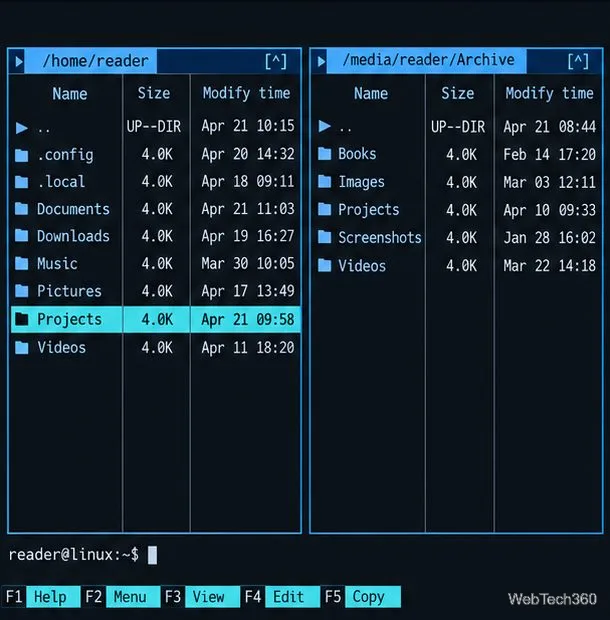The width and height of the screenshot is (610, 620).
Task: Click the Projects folder icon in Archive panel
Action: coord(325,210)
